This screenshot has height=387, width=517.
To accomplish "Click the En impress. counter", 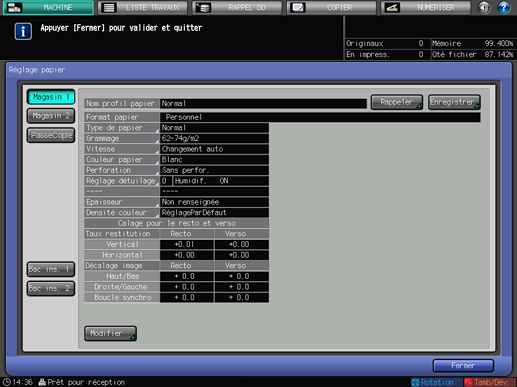I will click(x=386, y=54).
